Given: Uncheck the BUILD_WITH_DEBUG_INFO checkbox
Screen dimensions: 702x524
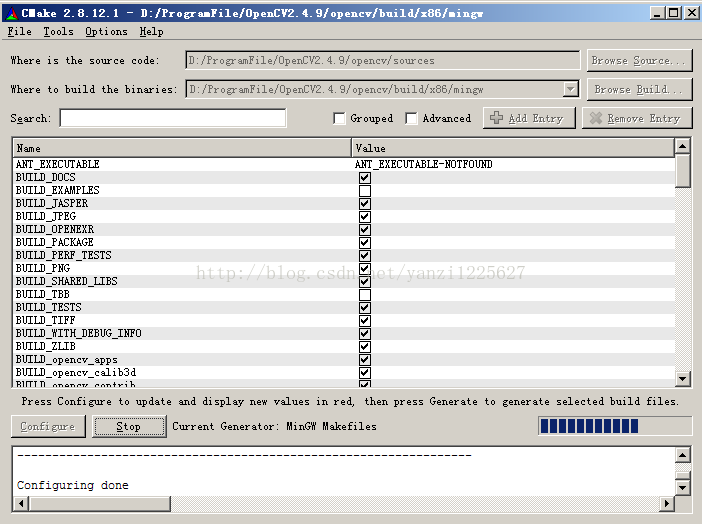Looking at the screenshot, I should click(365, 334).
